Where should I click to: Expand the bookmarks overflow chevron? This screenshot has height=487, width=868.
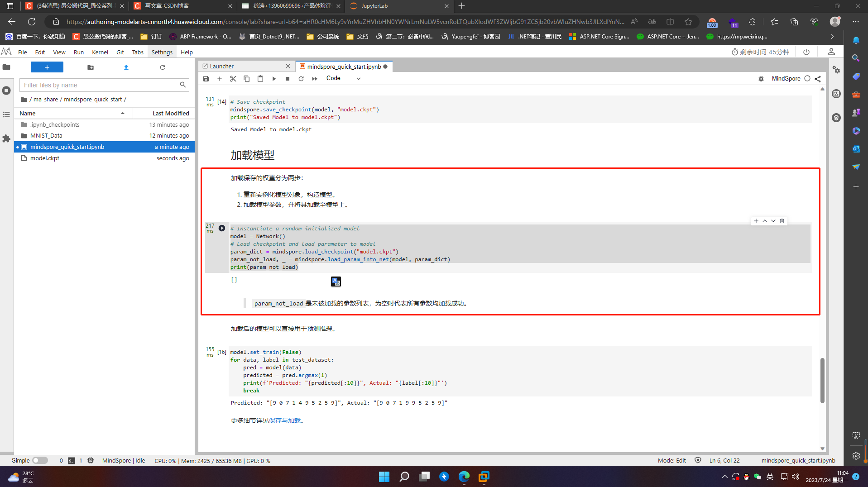click(x=832, y=37)
